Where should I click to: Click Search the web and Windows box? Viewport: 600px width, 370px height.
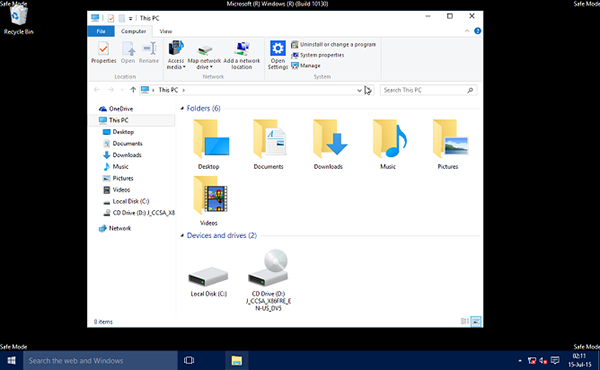100,360
